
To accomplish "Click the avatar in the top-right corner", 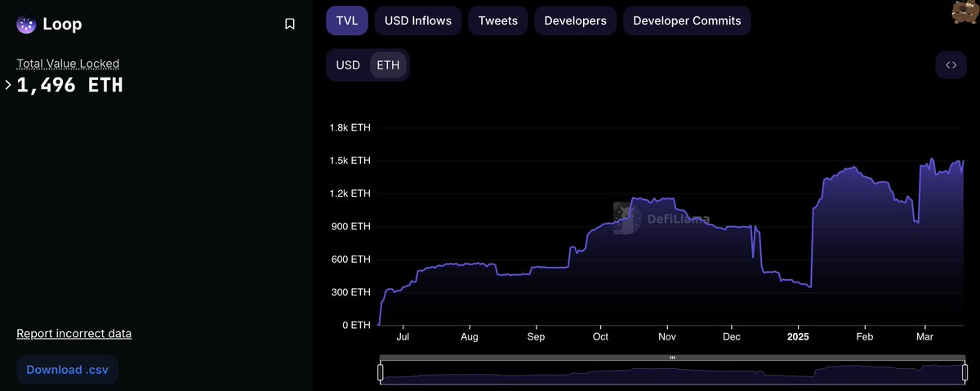I will [964, 12].
